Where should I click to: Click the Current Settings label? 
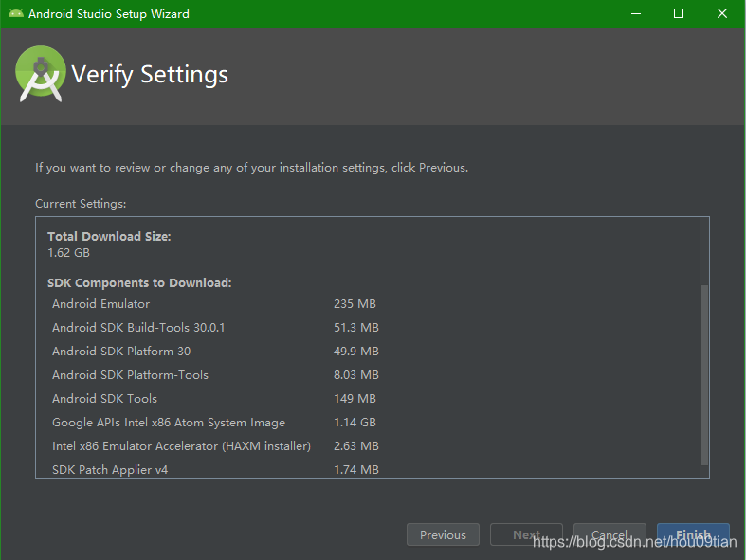81,204
